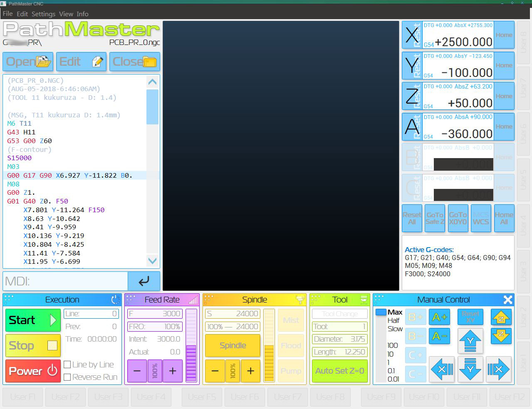Click the Execution panel header icon
This screenshot has width=532, height=409.
click(115, 300)
